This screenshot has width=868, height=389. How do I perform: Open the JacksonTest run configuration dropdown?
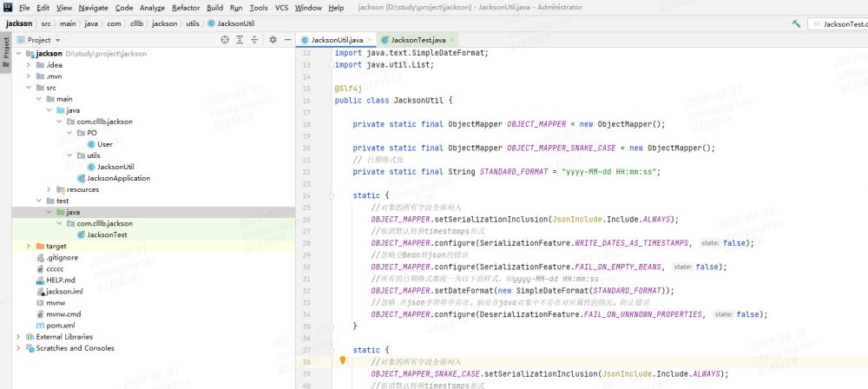[x=840, y=23]
